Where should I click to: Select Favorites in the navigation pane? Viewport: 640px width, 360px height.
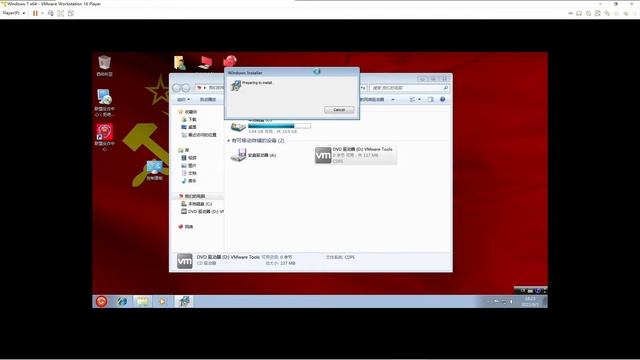[x=188, y=112]
